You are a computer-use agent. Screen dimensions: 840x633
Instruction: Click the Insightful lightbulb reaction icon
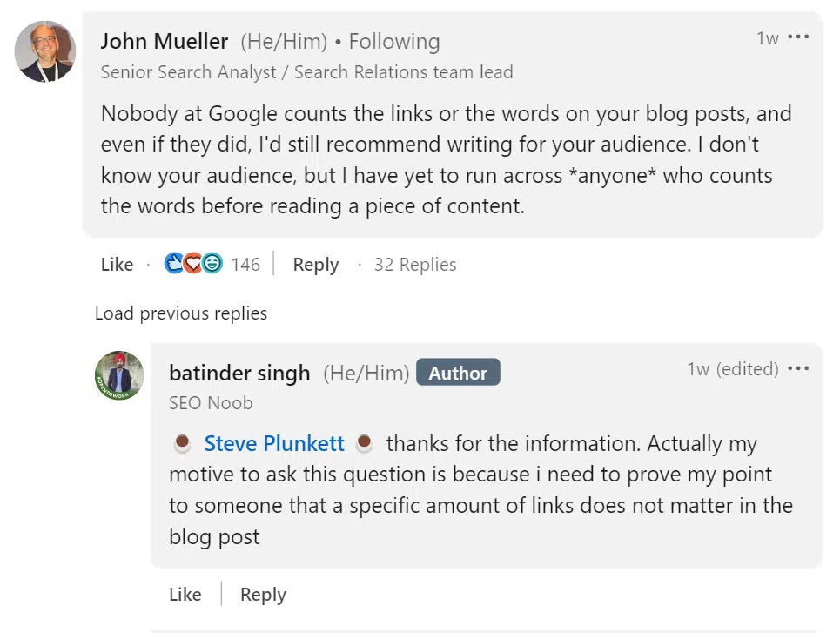click(210, 263)
